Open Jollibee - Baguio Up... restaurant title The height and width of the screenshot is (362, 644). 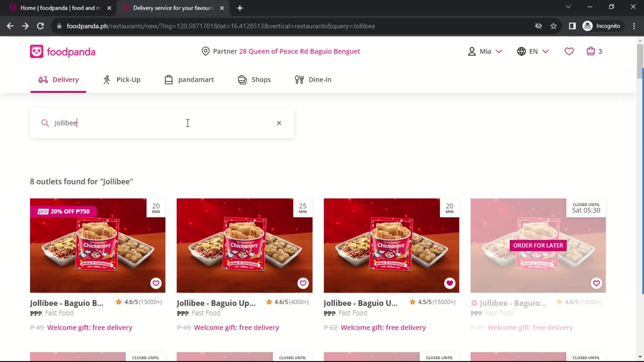point(216,303)
